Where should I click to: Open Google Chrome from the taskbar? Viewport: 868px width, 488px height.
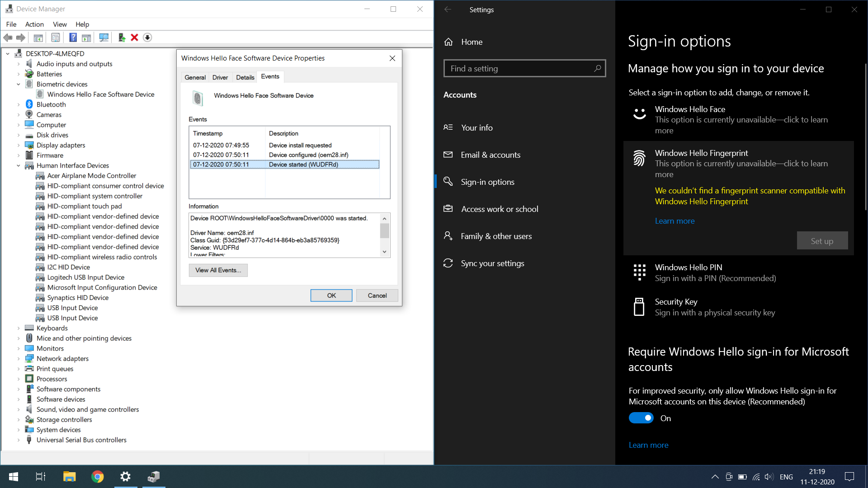pos(97,477)
